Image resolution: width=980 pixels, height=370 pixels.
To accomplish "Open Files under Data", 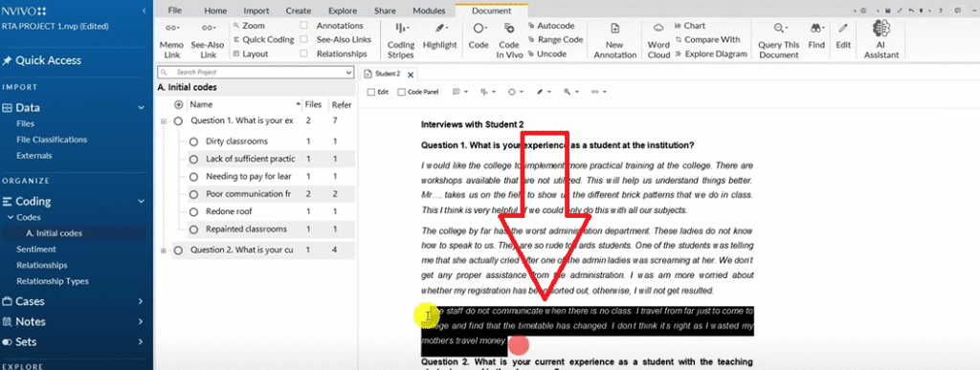I will [26, 123].
